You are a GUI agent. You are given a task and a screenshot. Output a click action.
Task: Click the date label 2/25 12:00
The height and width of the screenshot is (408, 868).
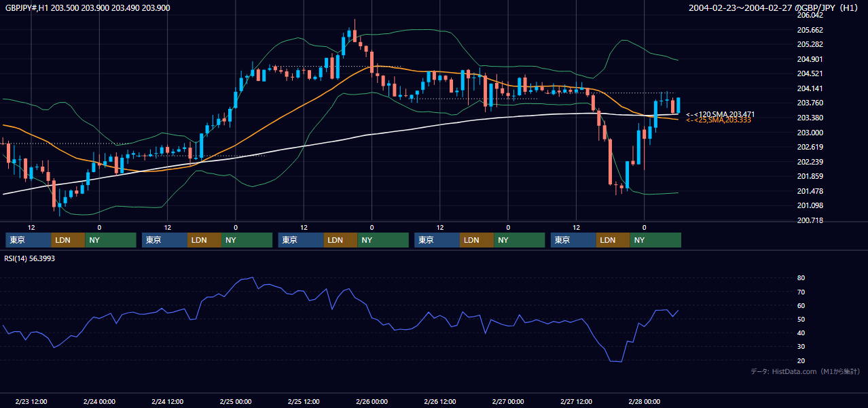304,402
